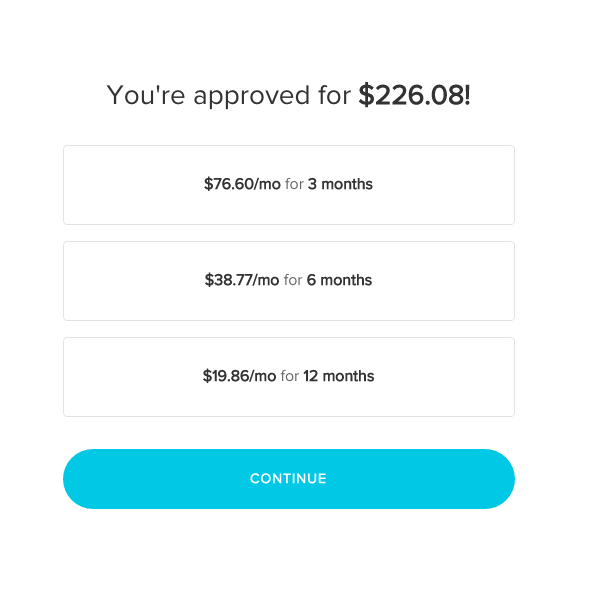
Task: Click 'for' in the 12 months option
Action: pos(290,376)
